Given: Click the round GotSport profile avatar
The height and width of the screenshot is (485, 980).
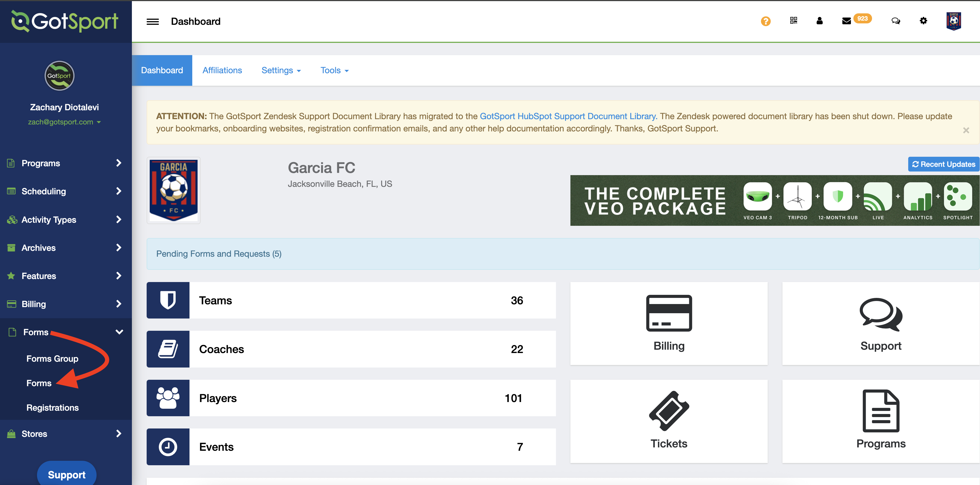Looking at the screenshot, I should (x=59, y=76).
